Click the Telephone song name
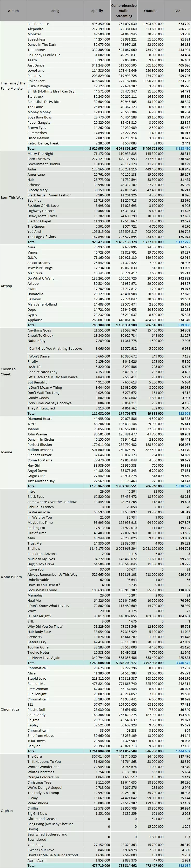This screenshot has width=191, height=868. pos(36,50)
